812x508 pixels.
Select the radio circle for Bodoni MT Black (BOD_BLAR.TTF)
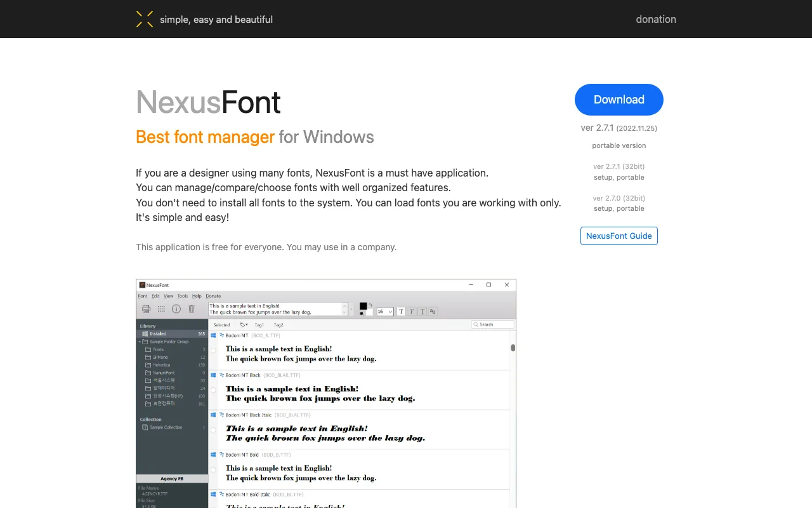213,390
